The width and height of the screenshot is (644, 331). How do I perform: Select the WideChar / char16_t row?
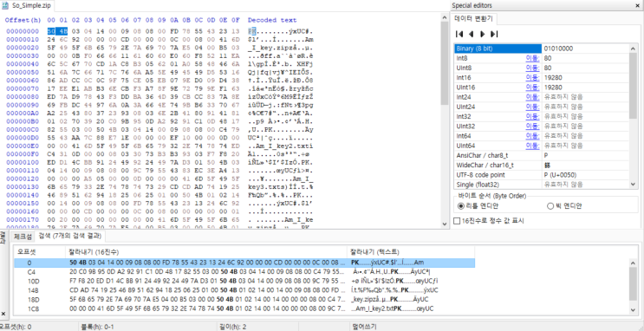[542, 165]
